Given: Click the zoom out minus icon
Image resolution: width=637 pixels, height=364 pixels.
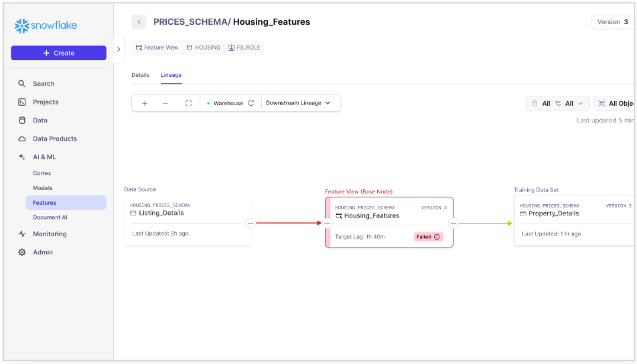Looking at the screenshot, I should (165, 103).
